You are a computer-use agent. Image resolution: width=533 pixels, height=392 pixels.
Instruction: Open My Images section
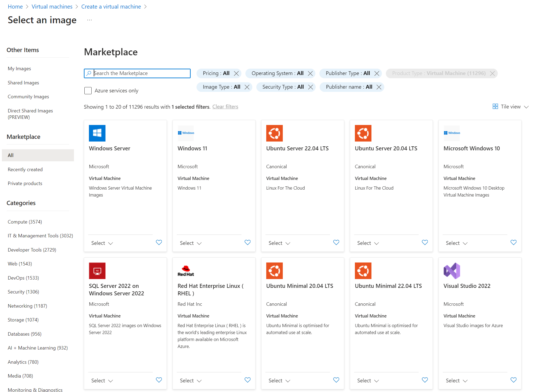click(x=19, y=68)
